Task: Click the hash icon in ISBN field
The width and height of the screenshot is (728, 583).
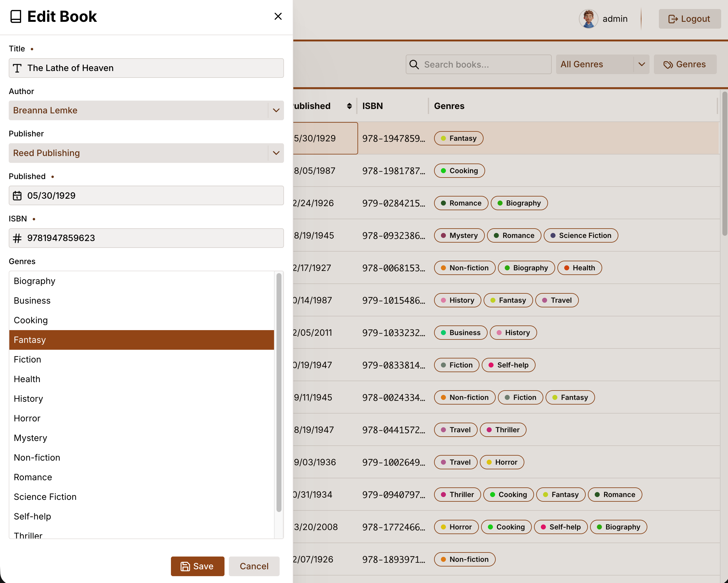Action: pyautogui.click(x=17, y=238)
